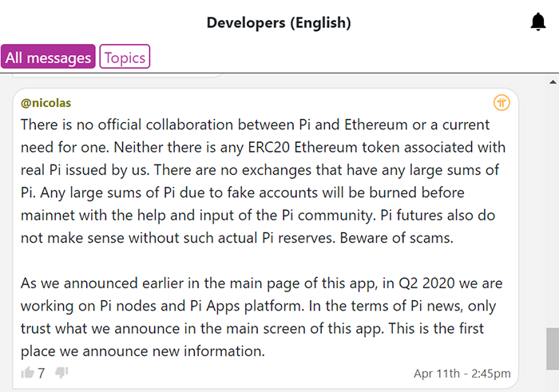Dislike the message with thumbs-down icon

click(x=61, y=373)
